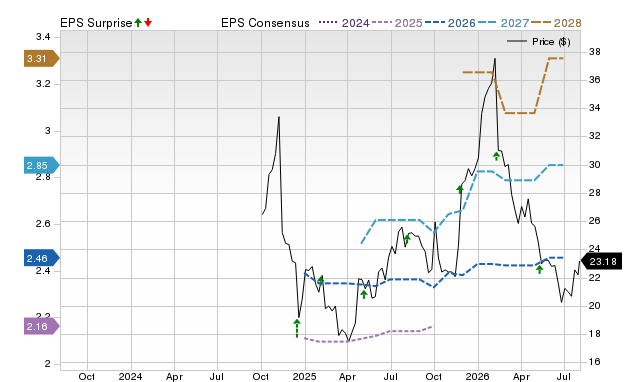
Task: Click the 32 label on the price axis
Action: 595,136
